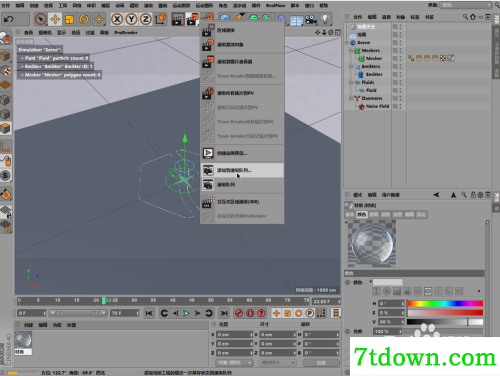Toggle the Autokeying red button
This screenshot has height=376, width=500.
click(x=250, y=313)
